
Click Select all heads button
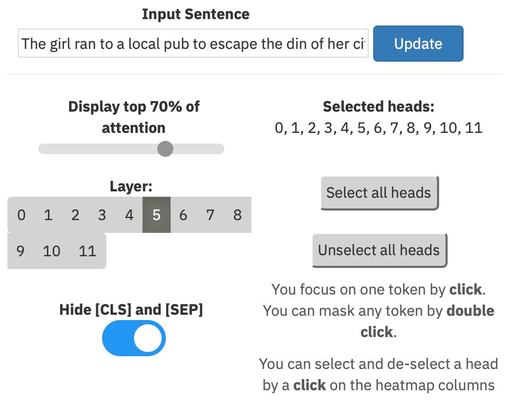pos(380,193)
